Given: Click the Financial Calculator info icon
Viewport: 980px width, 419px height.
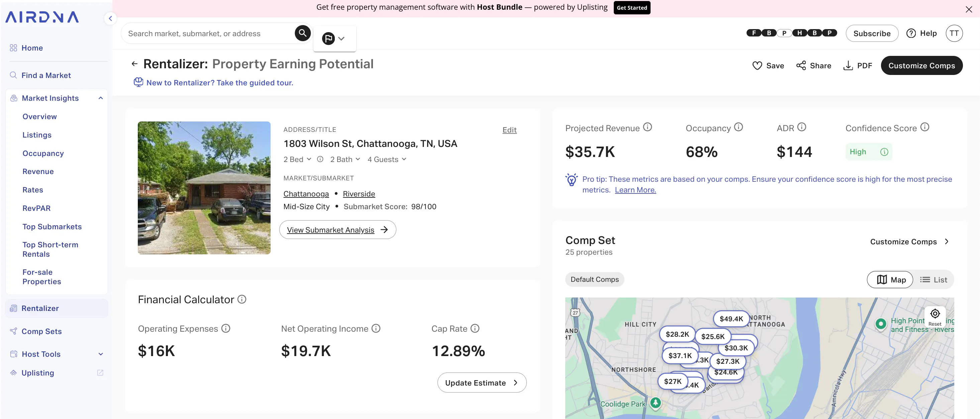Looking at the screenshot, I should pyautogui.click(x=242, y=300).
